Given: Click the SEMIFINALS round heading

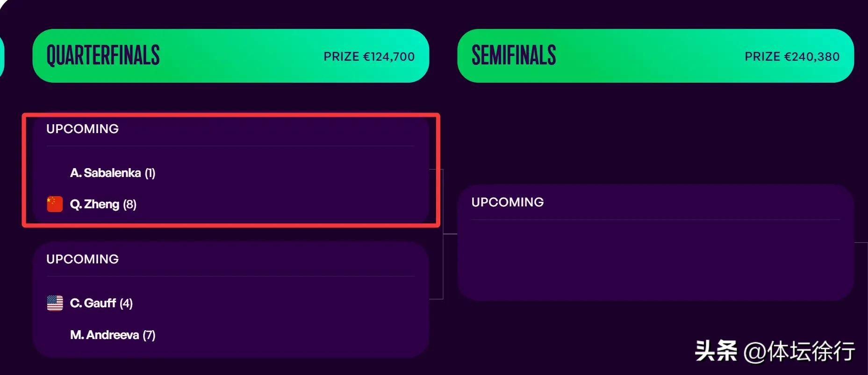Looking at the screenshot, I should [x=514, y=56].
